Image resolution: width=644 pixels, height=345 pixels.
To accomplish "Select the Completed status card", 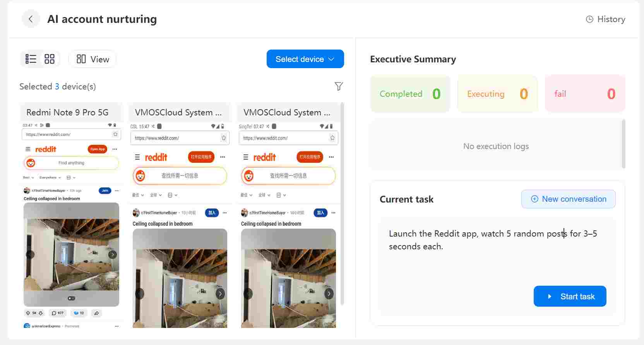I will (410, 94).
